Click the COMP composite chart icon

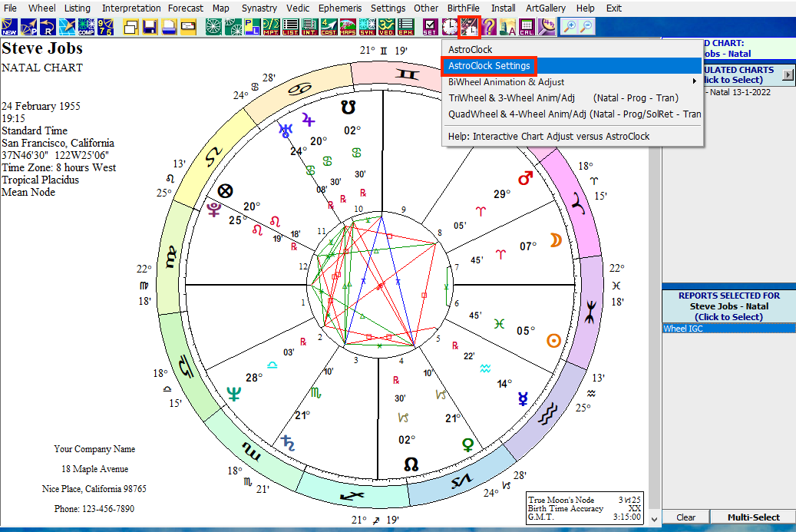point(67,27)
